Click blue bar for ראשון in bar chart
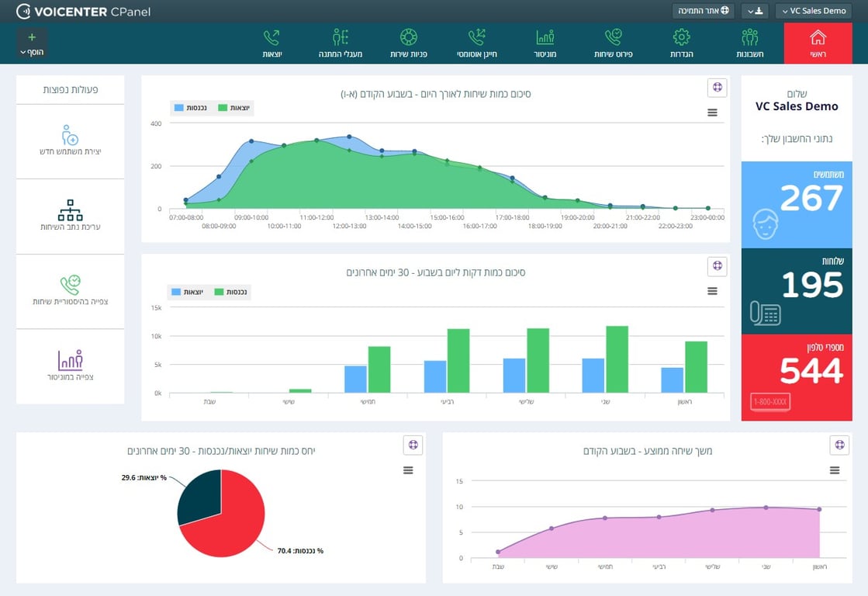Screen dimensions: 868x596 (672, 380)
